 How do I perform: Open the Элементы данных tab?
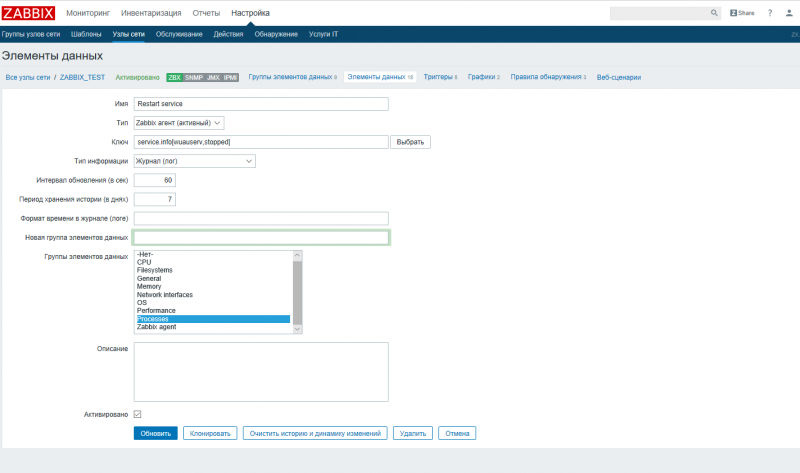click(380, 77)
